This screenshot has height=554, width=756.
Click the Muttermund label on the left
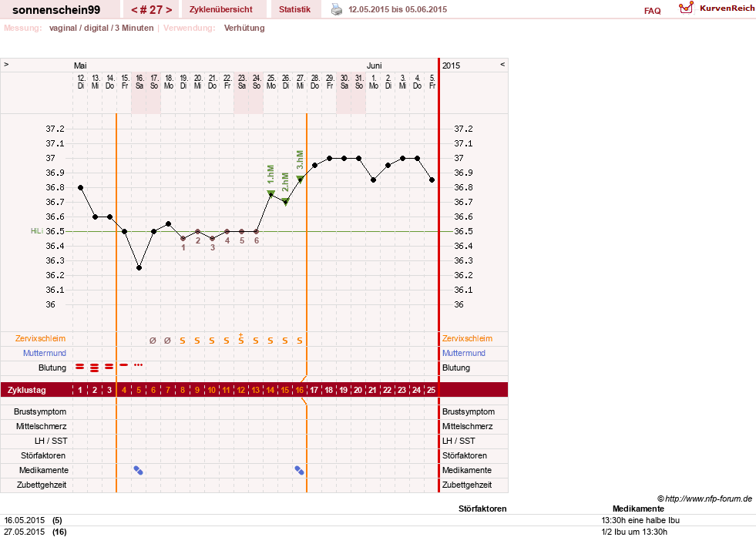click(45, 353)
